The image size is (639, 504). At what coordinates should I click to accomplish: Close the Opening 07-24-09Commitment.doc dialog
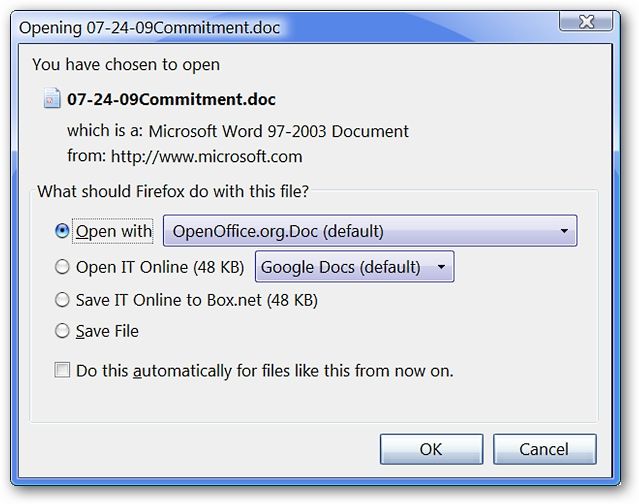pyautogui.click(x=586, y=22)
